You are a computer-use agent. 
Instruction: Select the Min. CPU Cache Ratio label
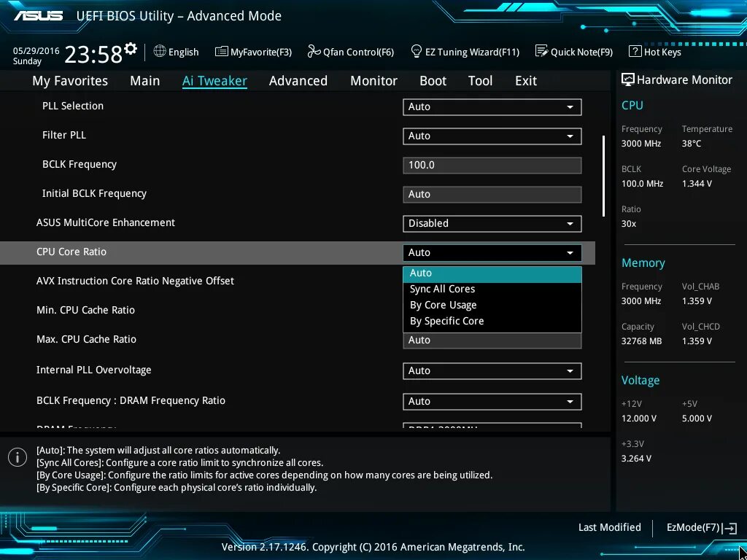pyautogui.click(x=86, y=310)
